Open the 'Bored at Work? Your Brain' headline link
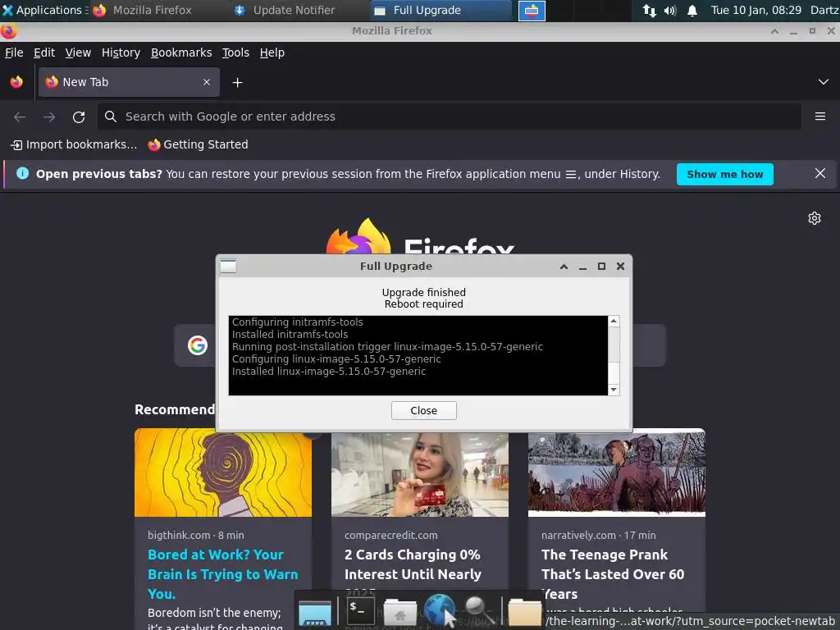 pos(223,573)
